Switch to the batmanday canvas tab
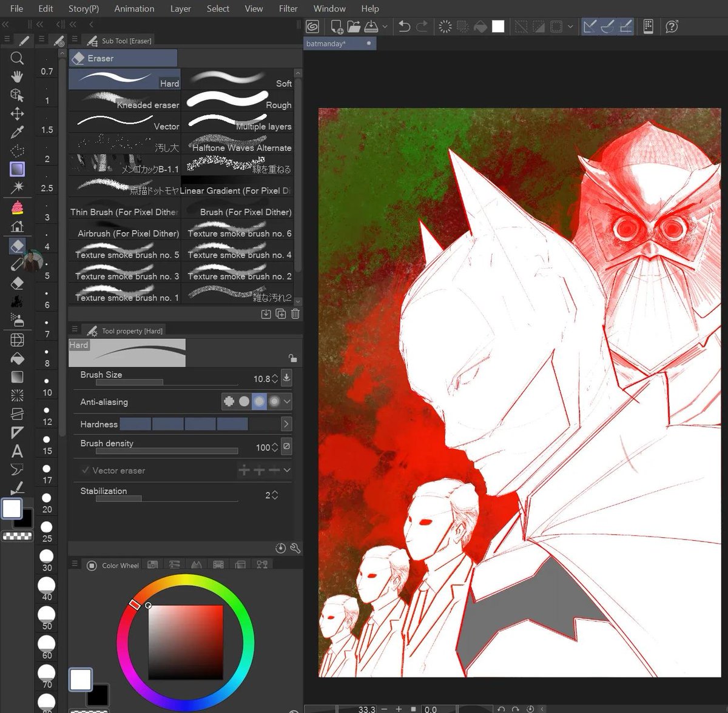 340,44
